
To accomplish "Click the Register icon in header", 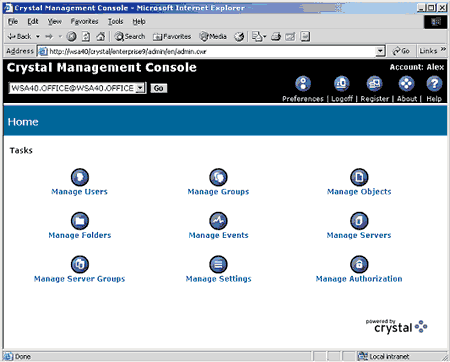I will click(374, 84).
